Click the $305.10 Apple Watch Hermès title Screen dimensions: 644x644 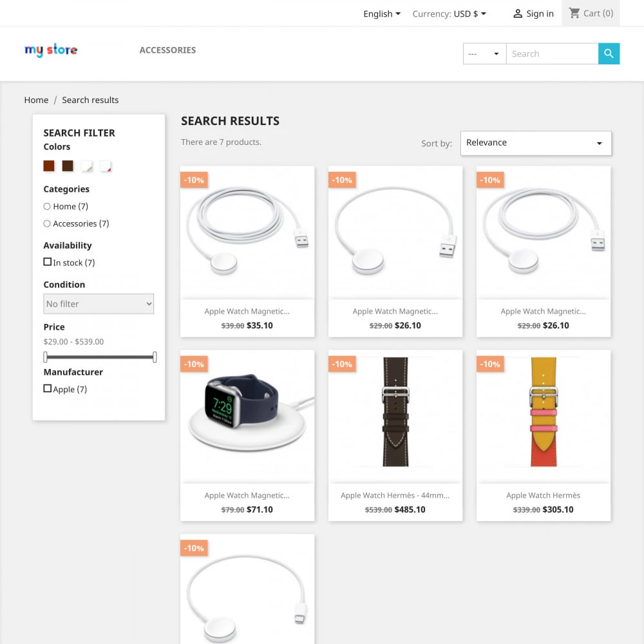pyautogui.click(x=544, y=495)
